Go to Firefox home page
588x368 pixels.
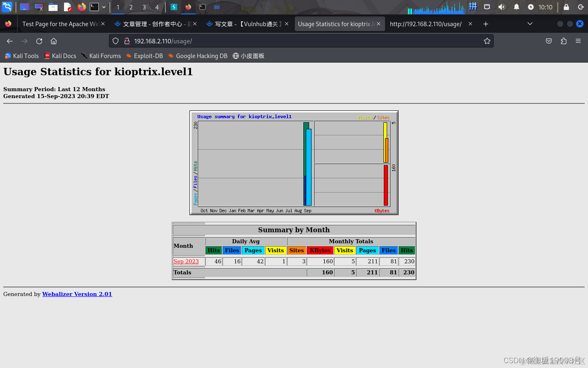53,41
